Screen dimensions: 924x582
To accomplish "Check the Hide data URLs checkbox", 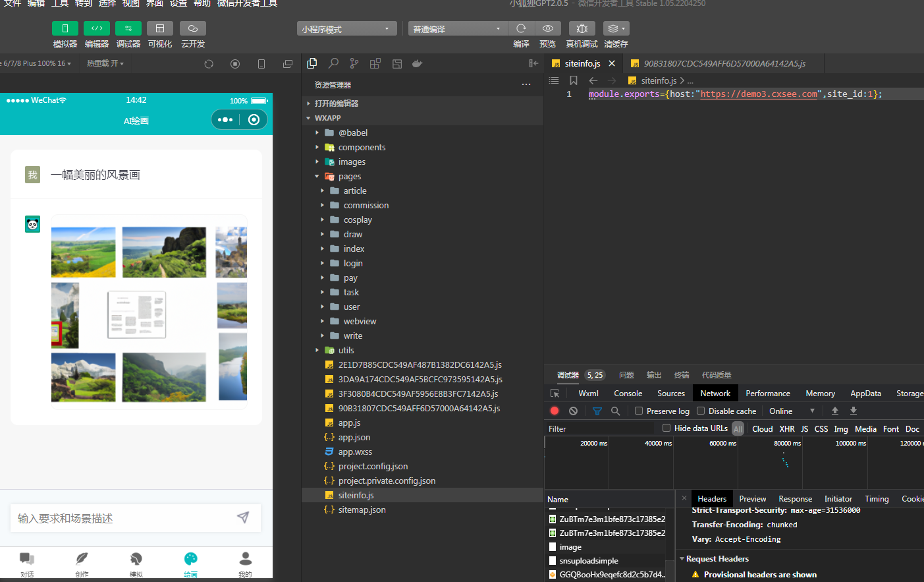I will 666,428.
